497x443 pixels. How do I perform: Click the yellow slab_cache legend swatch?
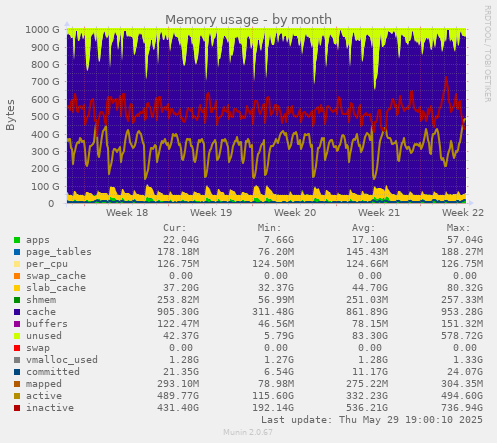17,288
